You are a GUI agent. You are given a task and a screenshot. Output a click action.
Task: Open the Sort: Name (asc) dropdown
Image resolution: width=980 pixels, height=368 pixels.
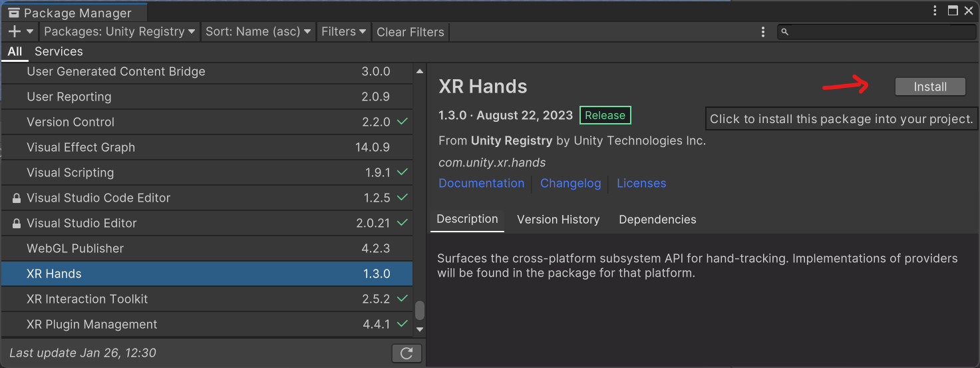point(258,31)
